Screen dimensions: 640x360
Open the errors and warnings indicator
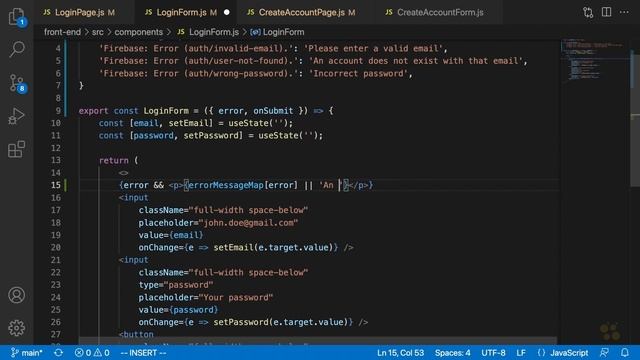(x=92, y=353)
